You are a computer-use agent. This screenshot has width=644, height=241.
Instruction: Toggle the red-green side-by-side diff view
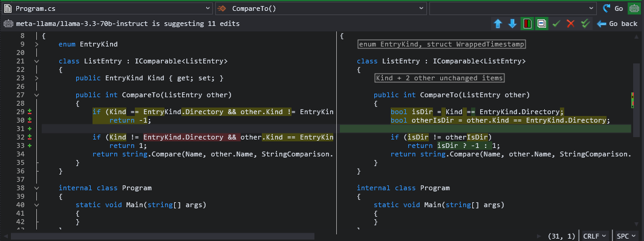coord(527,24)
